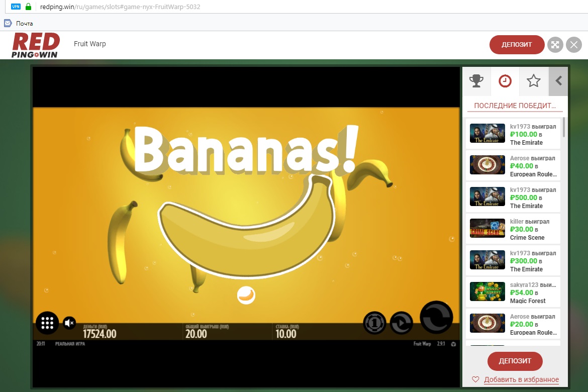Click the browser address bar URL
588x392 pixels.
[120, 7]
